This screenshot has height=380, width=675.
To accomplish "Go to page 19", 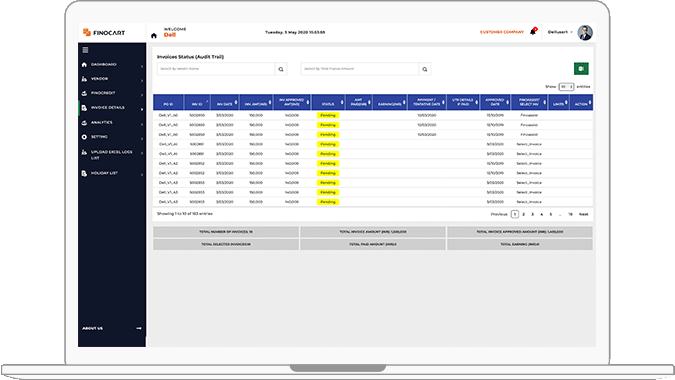I will click(x=570, y=214).
